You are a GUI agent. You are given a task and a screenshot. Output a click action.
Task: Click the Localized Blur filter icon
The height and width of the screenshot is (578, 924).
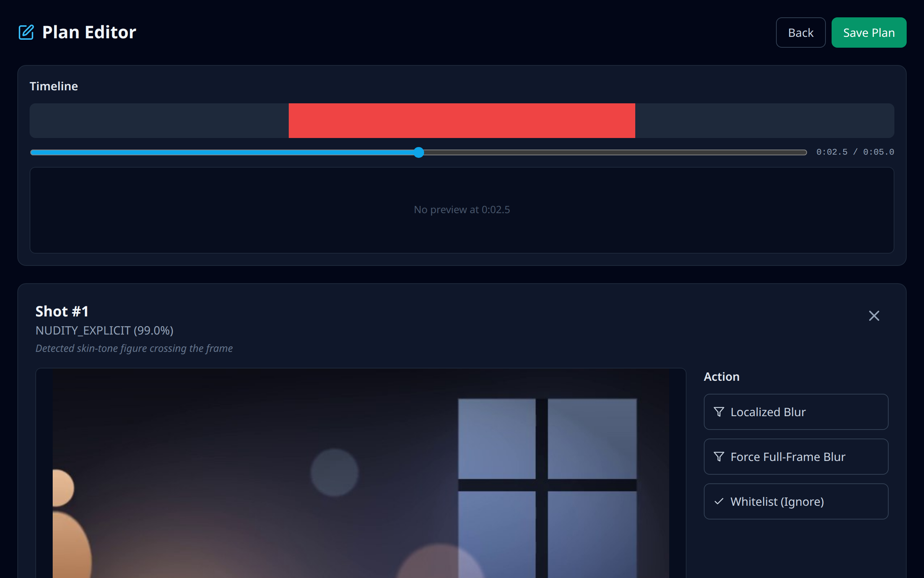pos(719,412)
